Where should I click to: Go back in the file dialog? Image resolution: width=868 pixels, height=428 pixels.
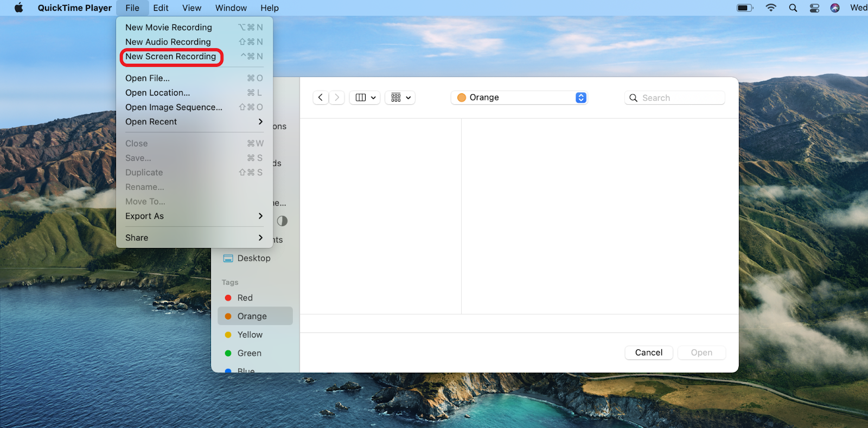pyautogui.click(x=321, y=98)
